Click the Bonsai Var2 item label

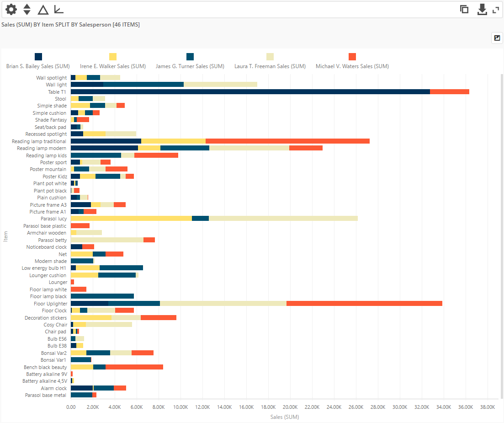point(53,353)
